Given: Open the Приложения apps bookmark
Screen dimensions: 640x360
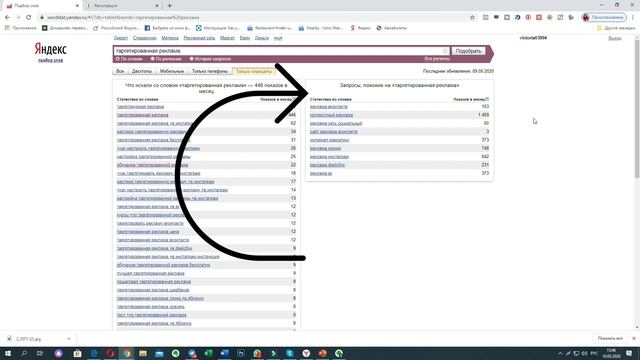Looking at the screenshot, I should [20, 28].
